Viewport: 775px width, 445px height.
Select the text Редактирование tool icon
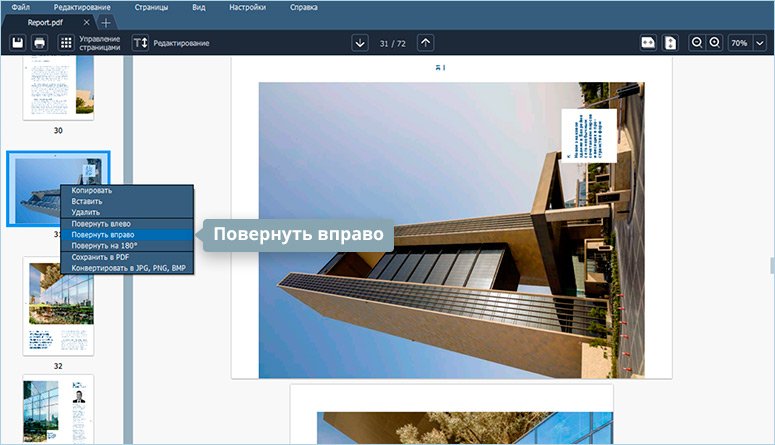140,43
